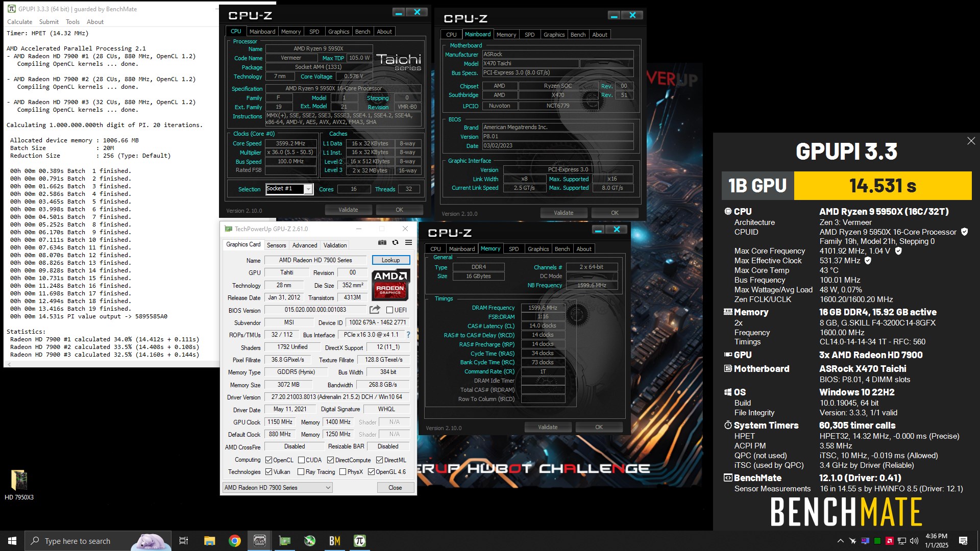Click the taskbar search box
Image resolution: width=980 pixels, height=551 pixels.
[97, 541]
